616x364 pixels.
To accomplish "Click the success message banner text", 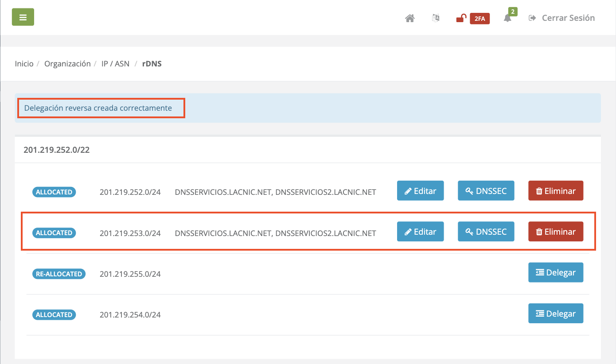I will (x=98, y=108).
